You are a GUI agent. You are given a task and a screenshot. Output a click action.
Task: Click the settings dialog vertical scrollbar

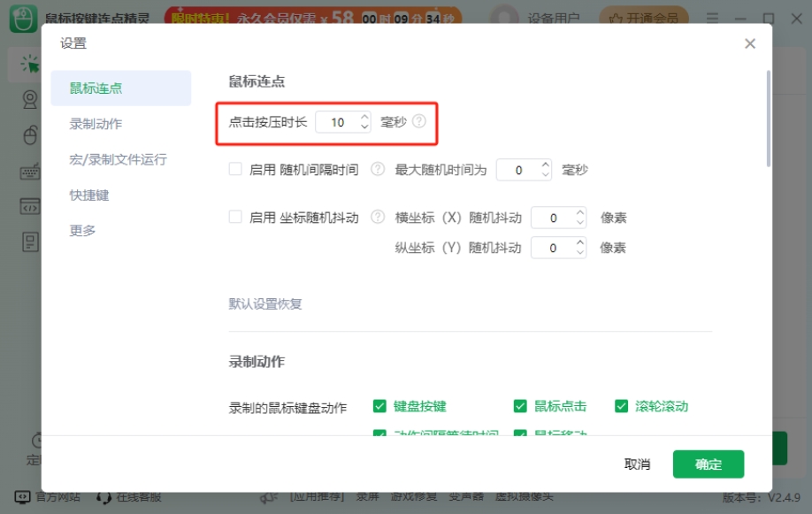pos(768,119)
